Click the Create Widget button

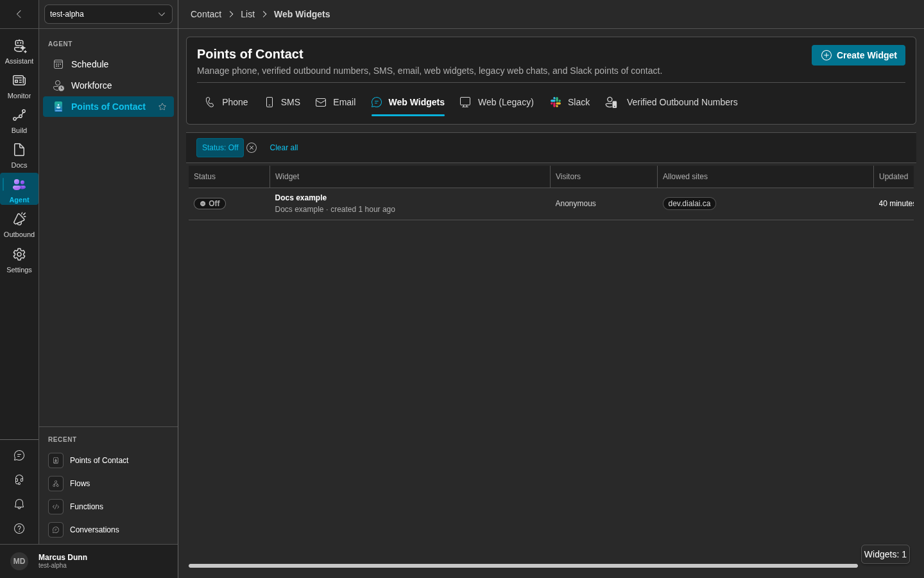[x=859, y=55]
